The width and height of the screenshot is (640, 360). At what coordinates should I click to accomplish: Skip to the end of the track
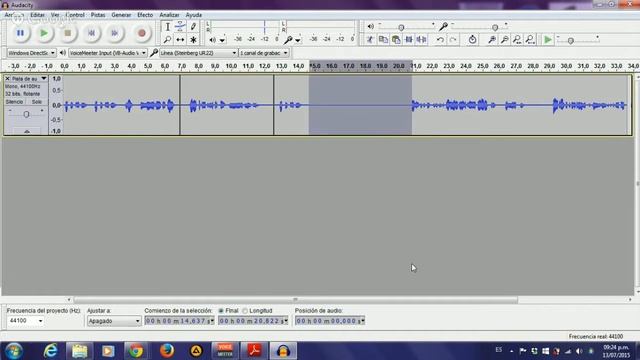point(115,33)
